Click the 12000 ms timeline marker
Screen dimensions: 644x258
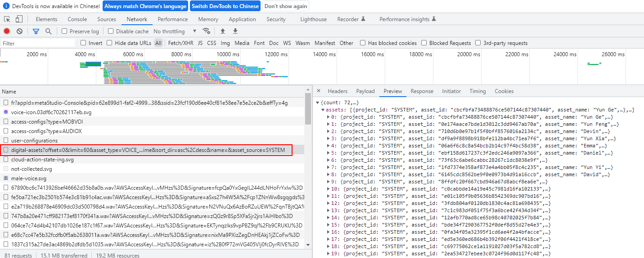(276, 54)
